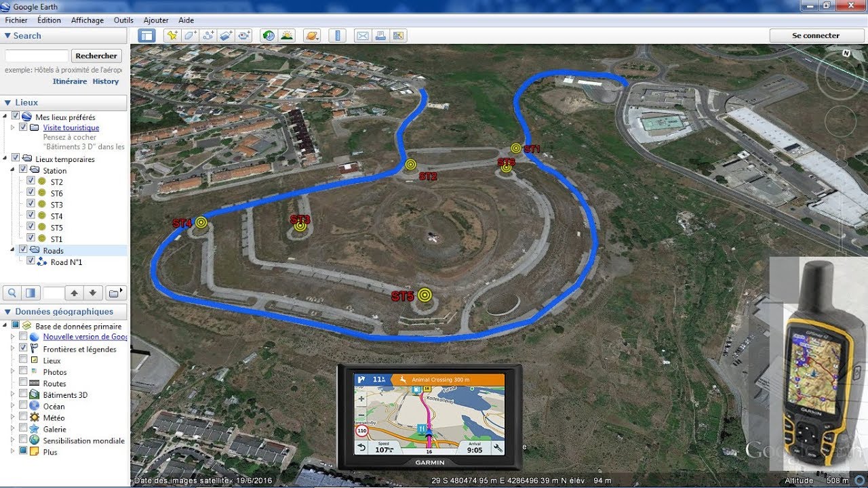Enable the Bâtiments 3D layer checkbox

[23, 394]
